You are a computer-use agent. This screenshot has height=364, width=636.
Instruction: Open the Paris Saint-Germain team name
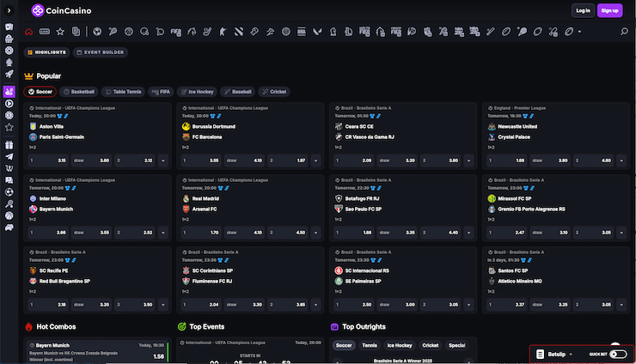[62, 137]
